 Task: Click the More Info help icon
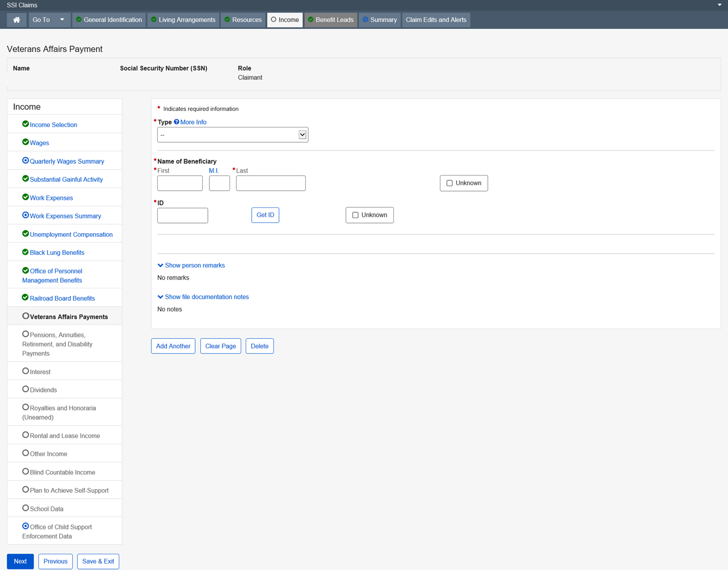click(x=176, y=122)
